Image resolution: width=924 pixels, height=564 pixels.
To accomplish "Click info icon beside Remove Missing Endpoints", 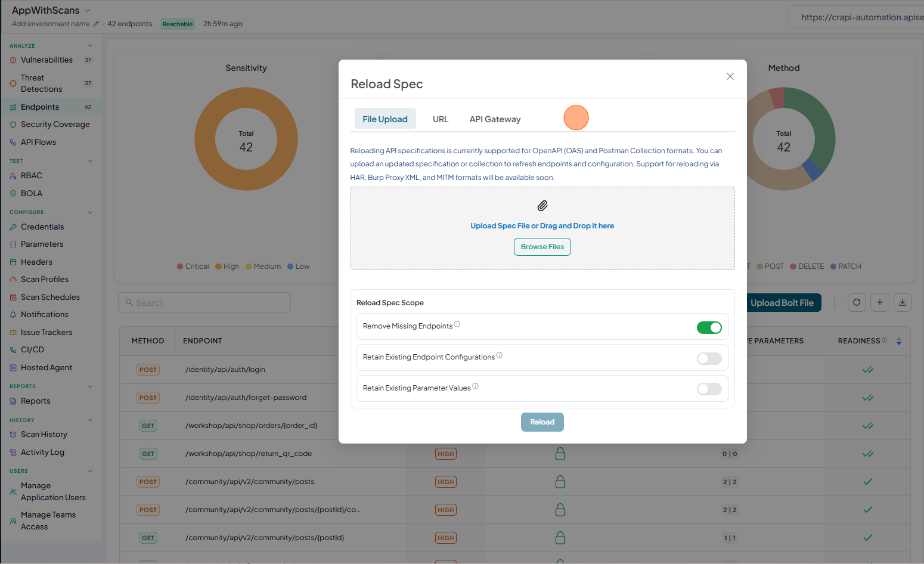I will (457, 324).
